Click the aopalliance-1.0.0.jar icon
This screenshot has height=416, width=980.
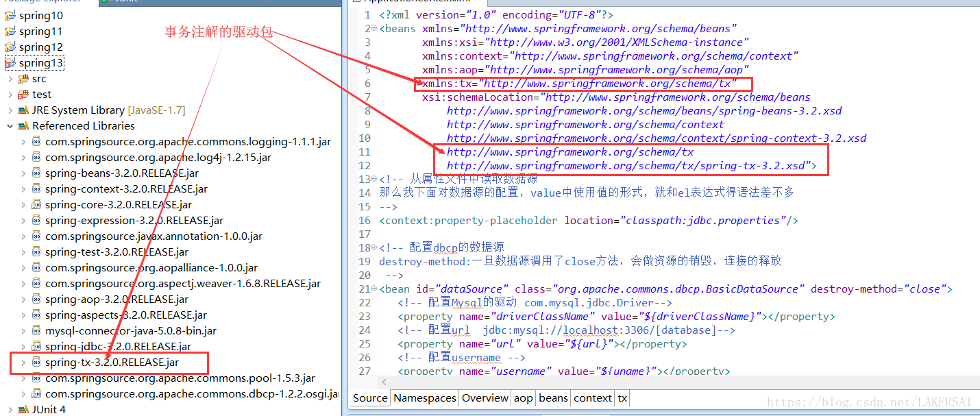point(36,268)
